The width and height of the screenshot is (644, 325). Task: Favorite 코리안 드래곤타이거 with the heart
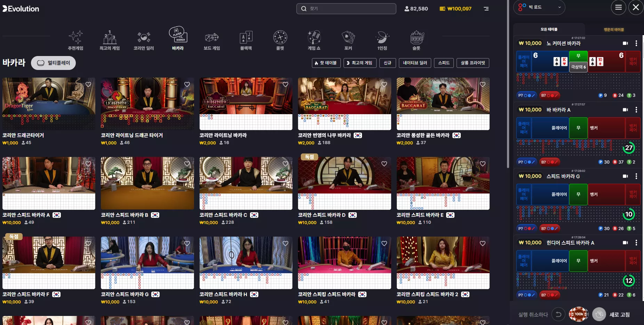point(88,85)
